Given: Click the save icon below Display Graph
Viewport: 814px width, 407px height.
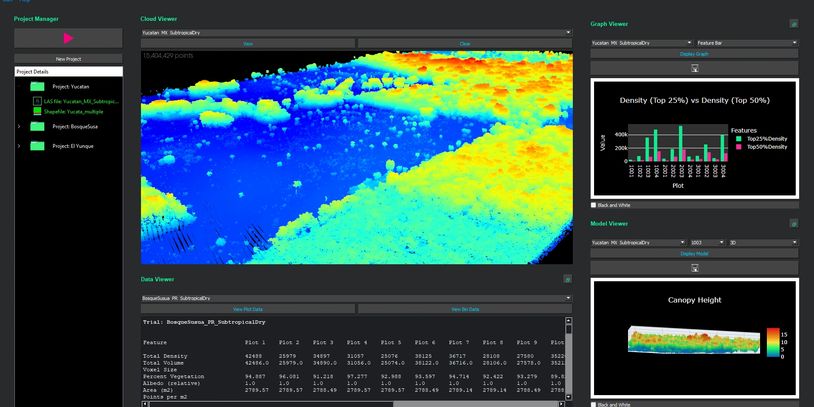Looking at the screenshot, I should click(694, 69).
